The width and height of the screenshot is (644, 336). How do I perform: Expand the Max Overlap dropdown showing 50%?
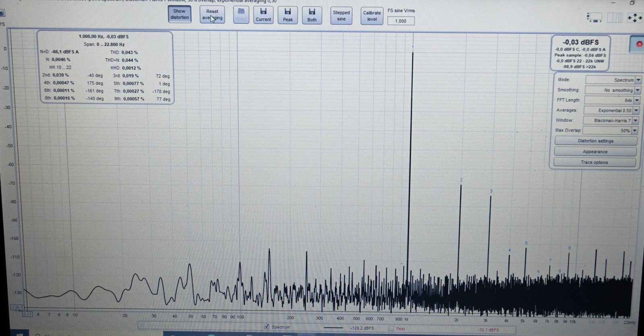tap(634, 131)
